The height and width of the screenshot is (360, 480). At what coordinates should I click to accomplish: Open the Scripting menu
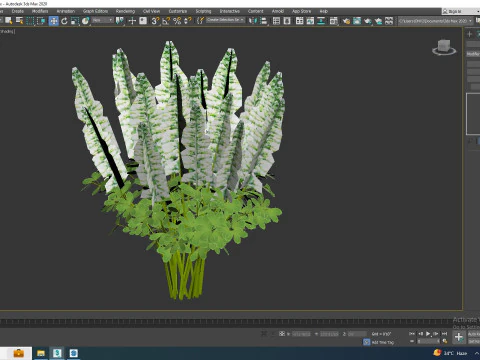pos(203,11)
